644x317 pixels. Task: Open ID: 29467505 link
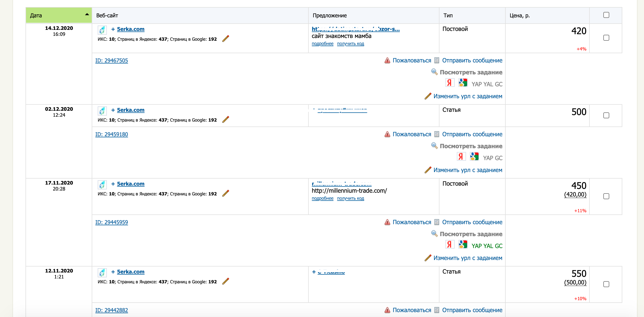(111, 61)
